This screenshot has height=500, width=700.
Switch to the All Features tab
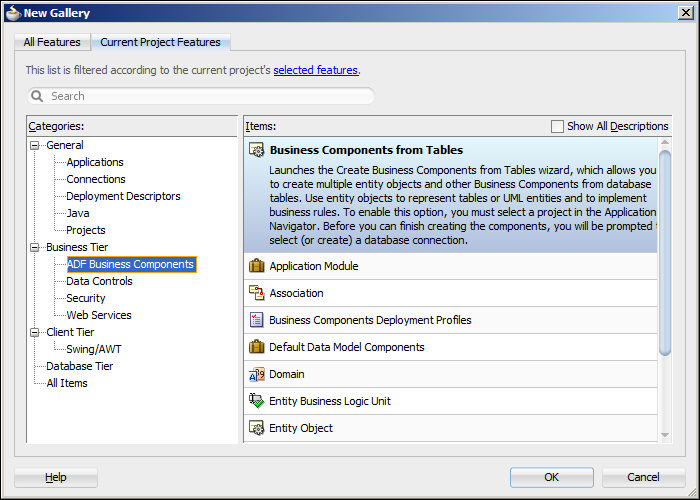tap(52, 42)
